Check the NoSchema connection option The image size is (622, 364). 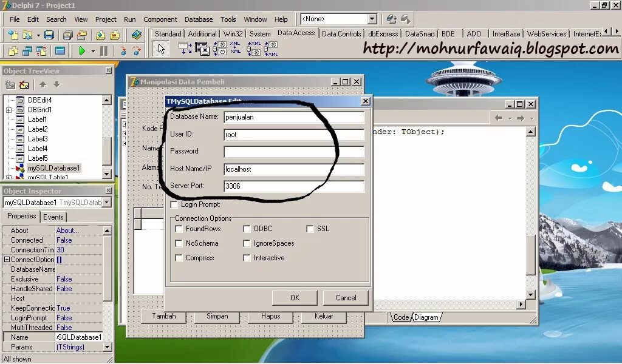[179, 244]
